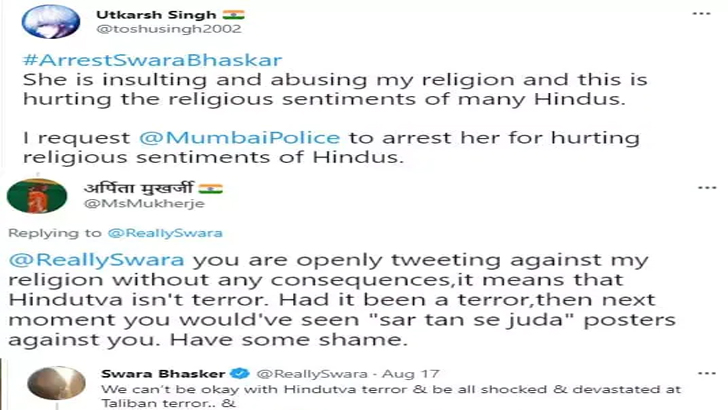The image size is (728, 410).
Task: Open the @toshusingh2002 handle
Action: pos(169,29)
